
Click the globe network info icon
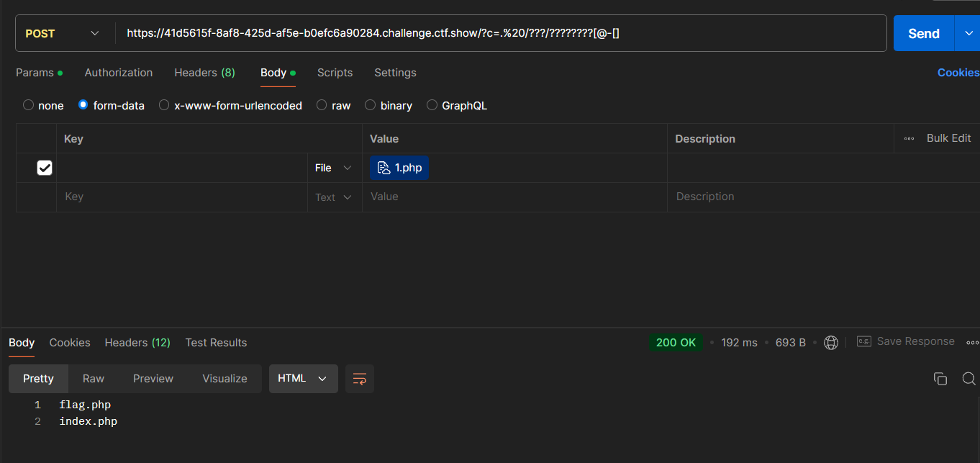[831, 343]
